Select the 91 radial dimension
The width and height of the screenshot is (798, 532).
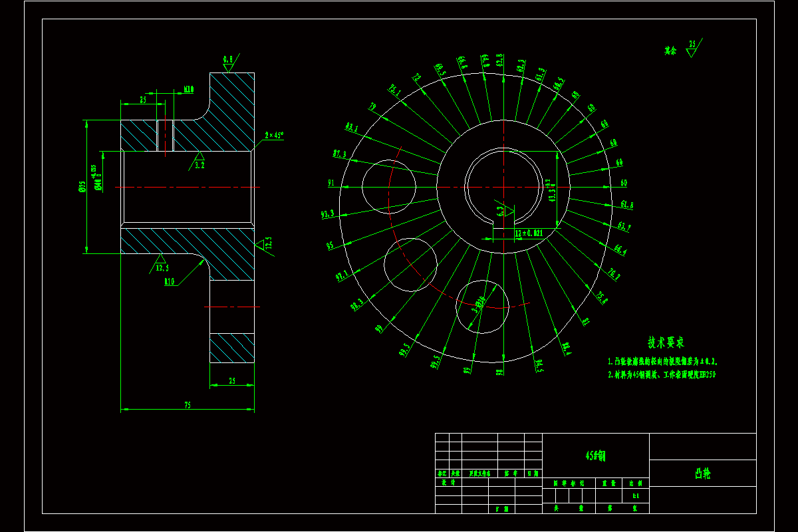click(331, 182)
